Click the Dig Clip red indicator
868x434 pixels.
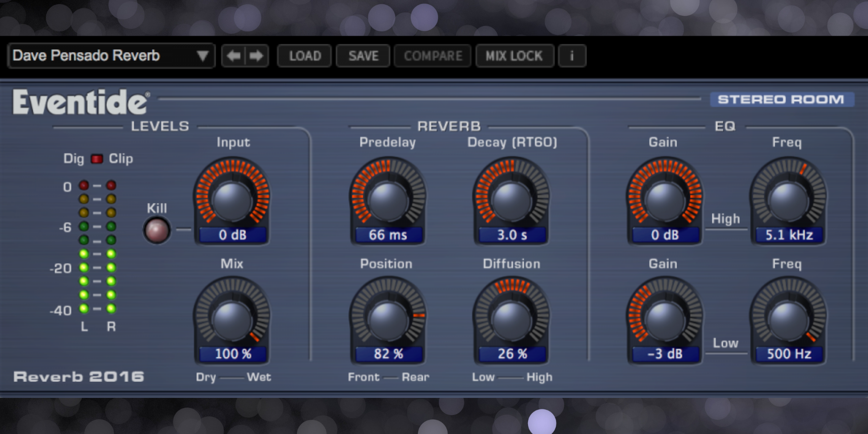(97, 159)
